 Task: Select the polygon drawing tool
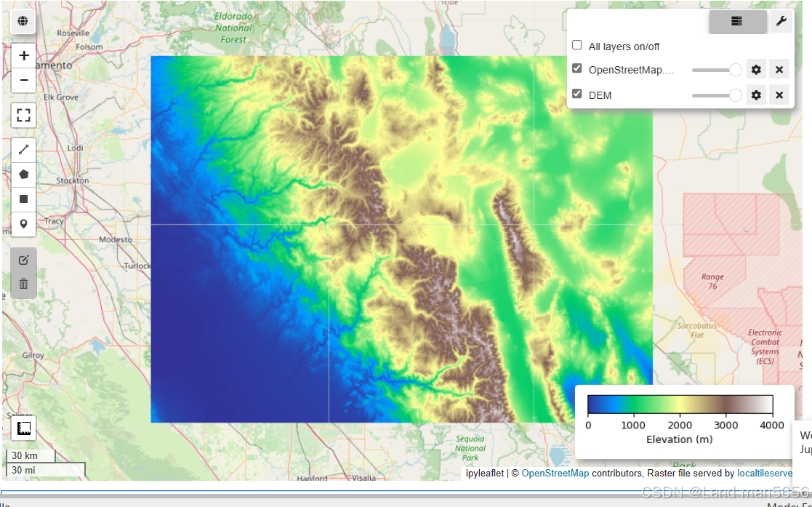point(23,174)
